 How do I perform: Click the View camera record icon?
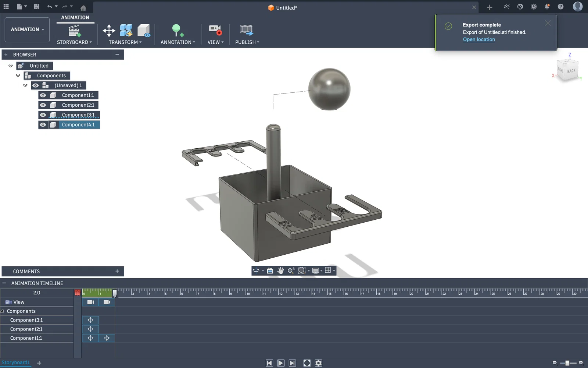(x=215, y=30)
